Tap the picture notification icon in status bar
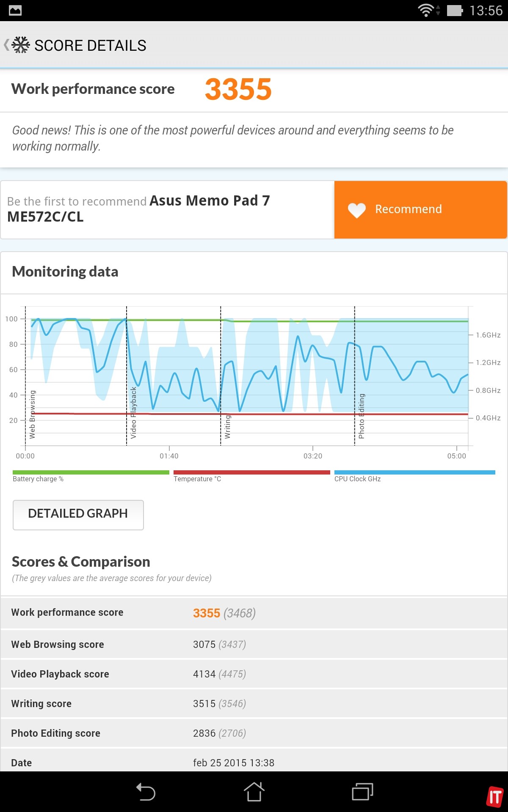The height and width of the screenshot is (812, 508). coord(15,10)
